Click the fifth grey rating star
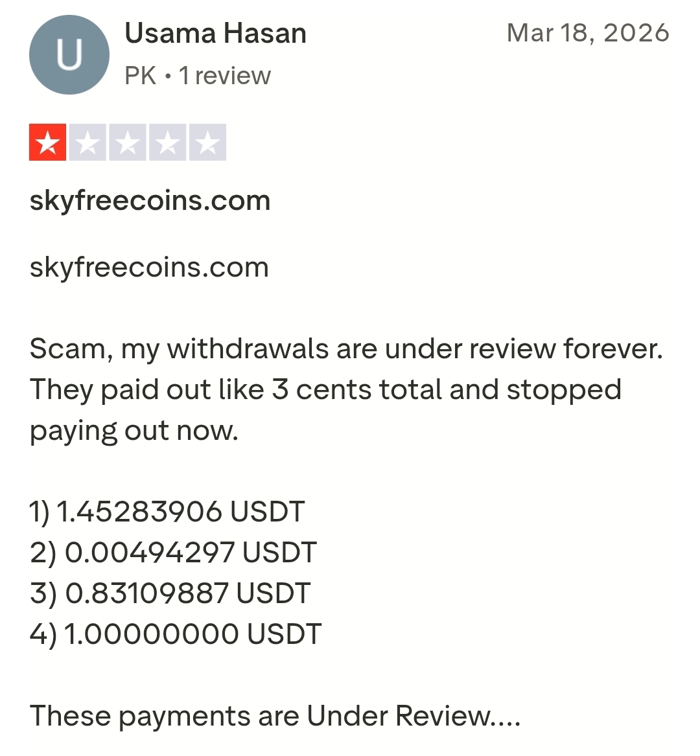 208,143
